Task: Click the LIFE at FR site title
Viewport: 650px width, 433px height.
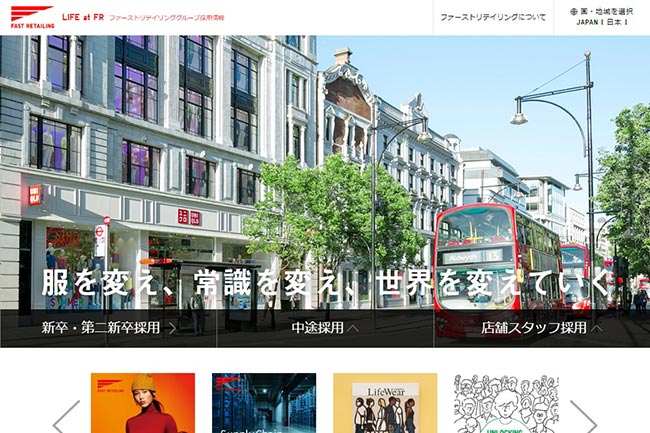Action: pyautogui.click(x=81, y=18)
